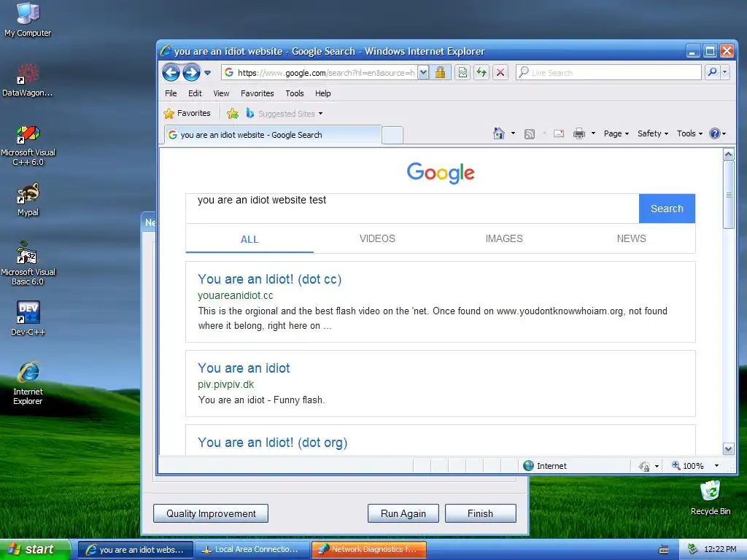
Task: Select Local Area Connection taskbar button
Action: pos(252,550)
